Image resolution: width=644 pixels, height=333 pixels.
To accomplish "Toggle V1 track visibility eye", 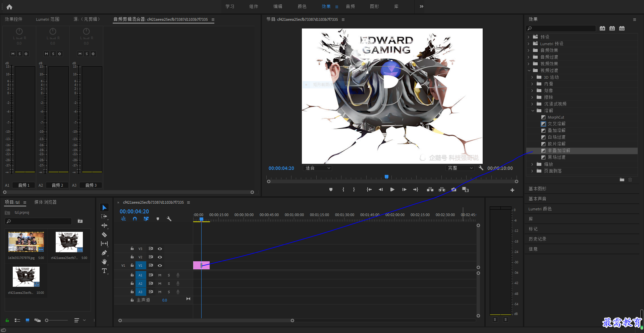I will (x=160, y=265).
